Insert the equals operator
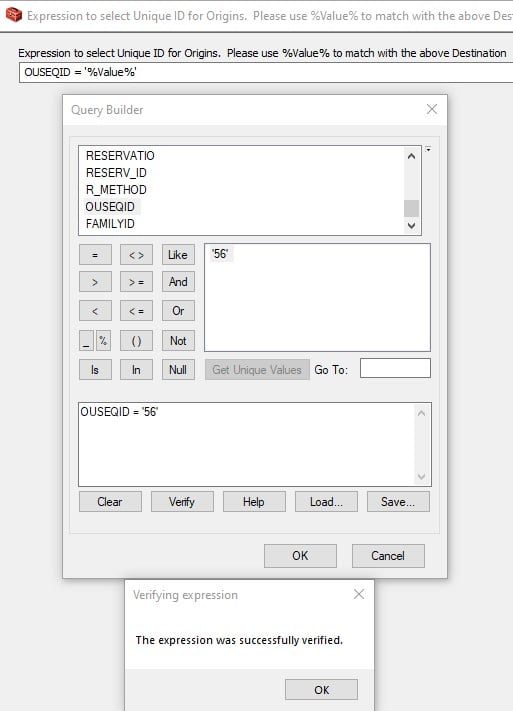513x711 pixels. 95,255
